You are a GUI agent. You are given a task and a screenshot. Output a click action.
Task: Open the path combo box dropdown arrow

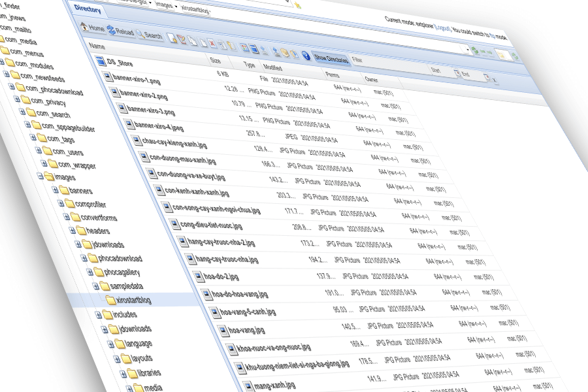click(467, 49)
